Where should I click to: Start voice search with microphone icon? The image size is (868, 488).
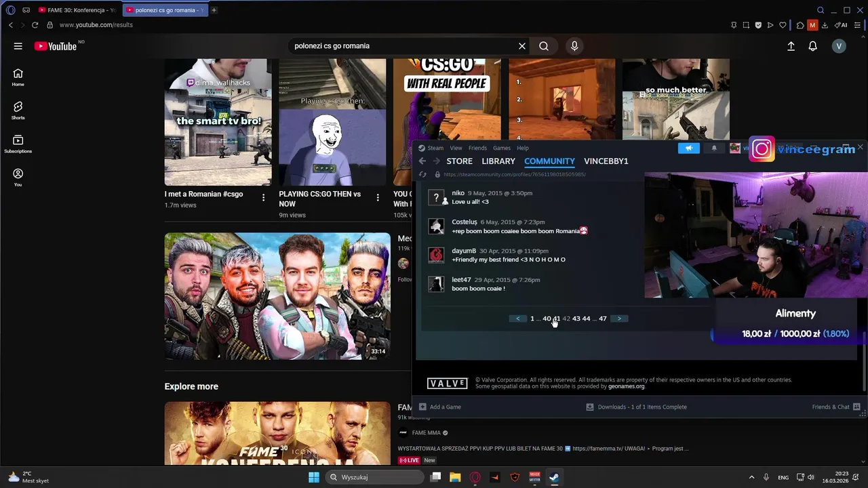click(x=574, y=46)
